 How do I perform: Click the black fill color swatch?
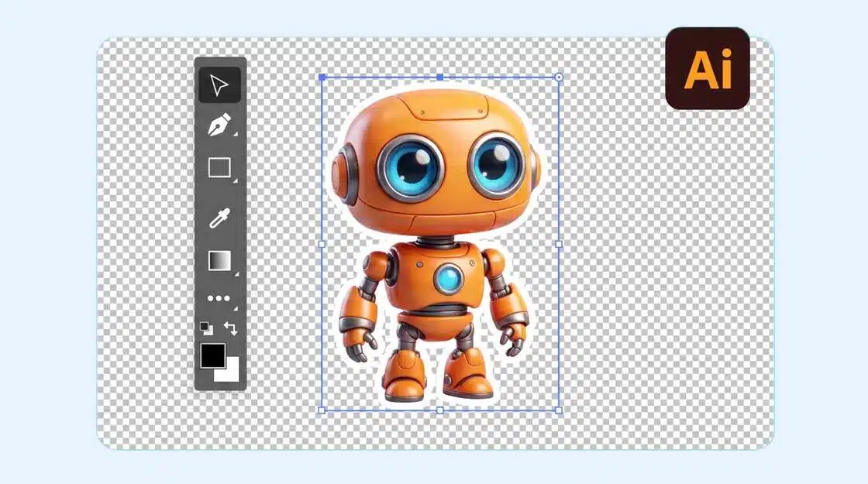(x=212, y=355)
